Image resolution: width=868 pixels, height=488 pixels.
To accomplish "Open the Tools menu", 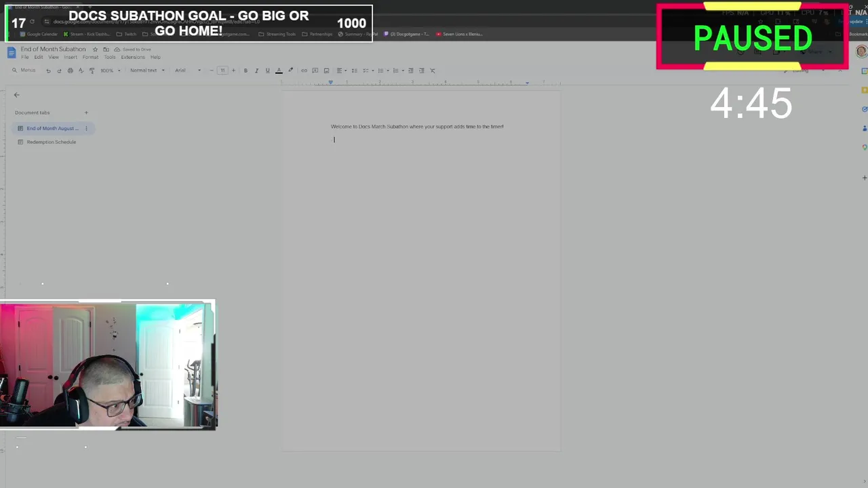I will click(x=110, y=57).
